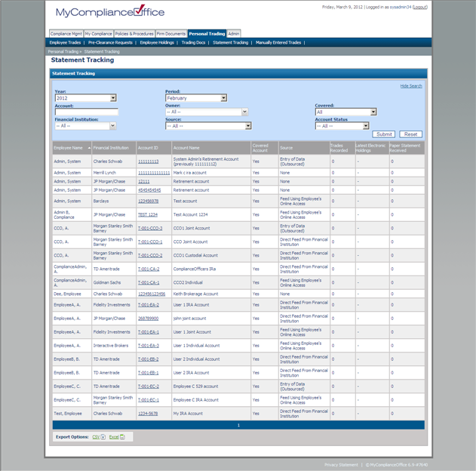Go to Employee Trades submenu
This screenshot has width=476, height=471.
coord(66,42)
